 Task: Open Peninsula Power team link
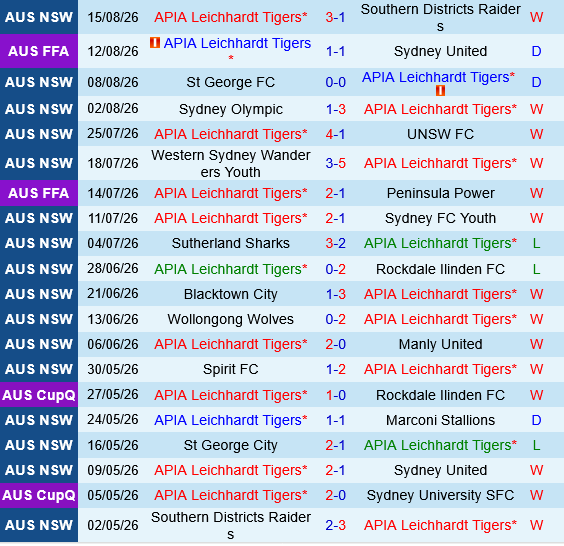click(440, 194)
